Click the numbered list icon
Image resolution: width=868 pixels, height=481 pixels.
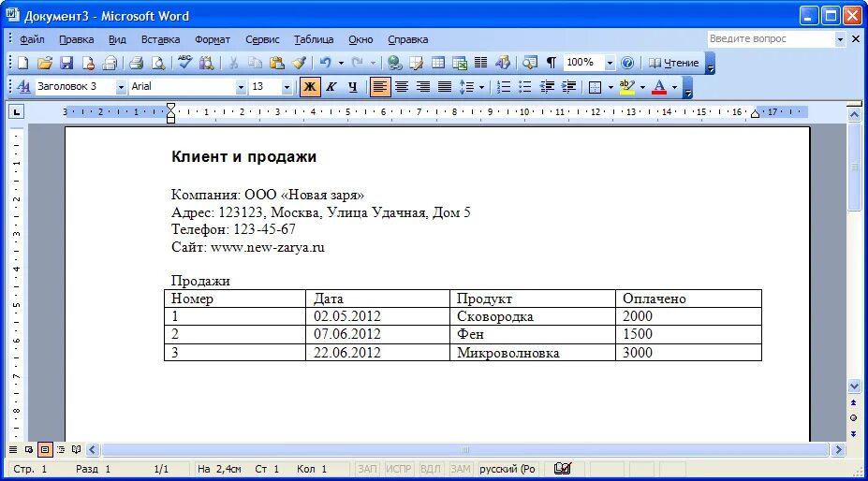(503, 87)
